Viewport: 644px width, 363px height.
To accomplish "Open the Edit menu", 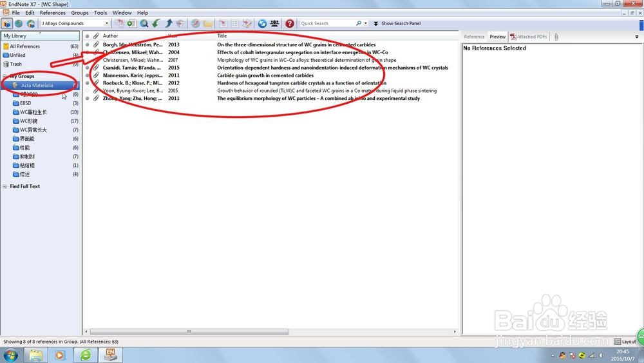I will pos(30,13).
